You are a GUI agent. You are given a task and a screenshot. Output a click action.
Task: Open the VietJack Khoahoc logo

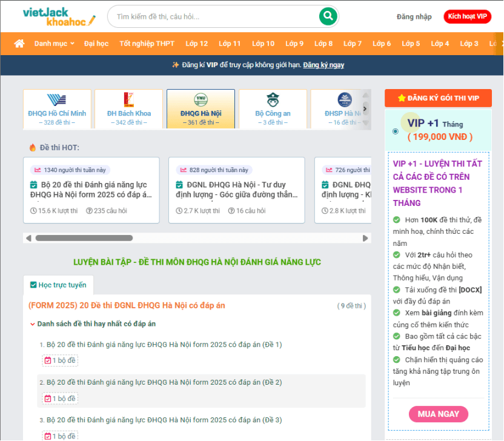coord(59,16)
